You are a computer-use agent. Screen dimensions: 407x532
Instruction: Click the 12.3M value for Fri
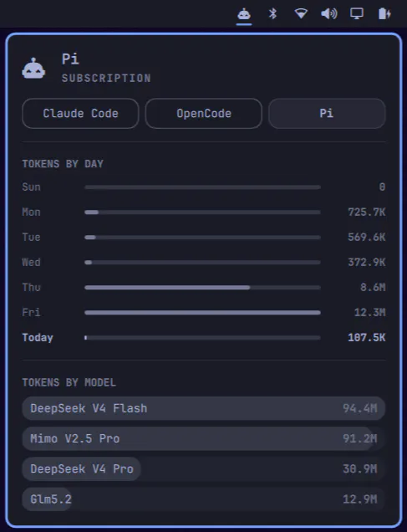click(x=369, y=313)
